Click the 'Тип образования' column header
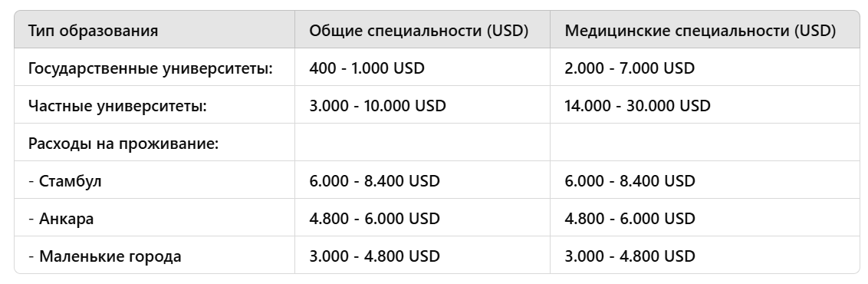This screenshot has height=284, width=868. 93,31
